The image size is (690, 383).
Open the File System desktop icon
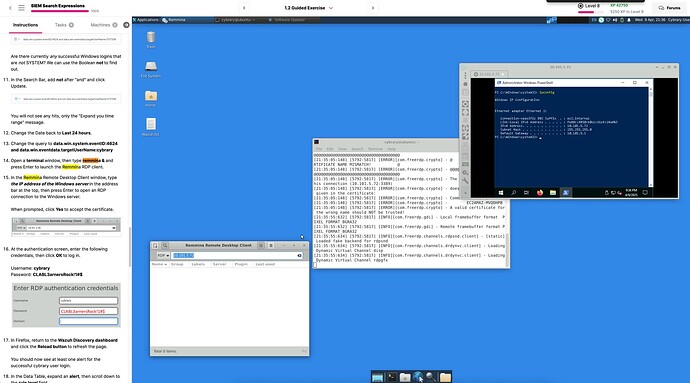(150, 69)
